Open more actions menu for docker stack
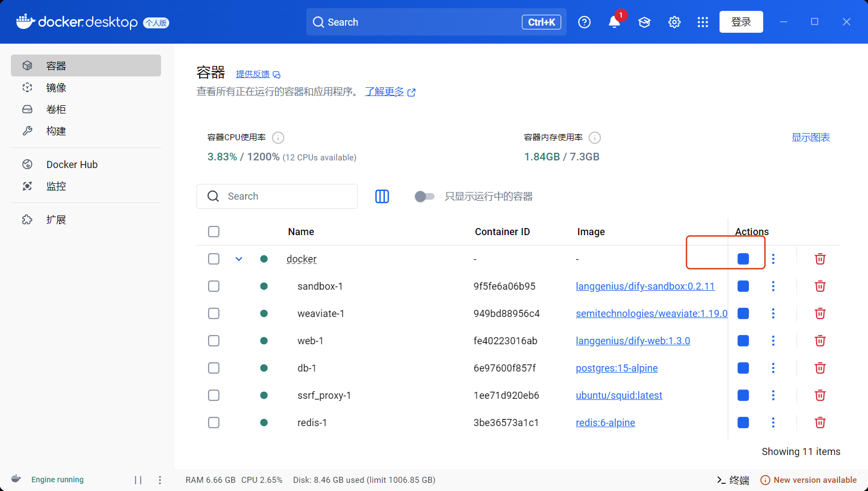The width and height of the screenshot is (868, 491). click(773, 259)
